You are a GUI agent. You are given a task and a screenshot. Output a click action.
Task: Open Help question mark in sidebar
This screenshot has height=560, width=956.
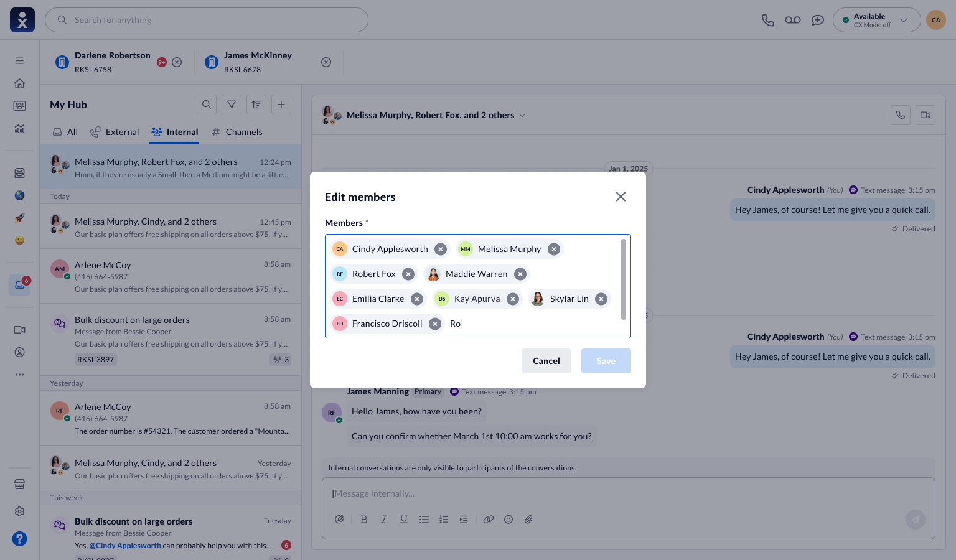[x=20, y=539]
